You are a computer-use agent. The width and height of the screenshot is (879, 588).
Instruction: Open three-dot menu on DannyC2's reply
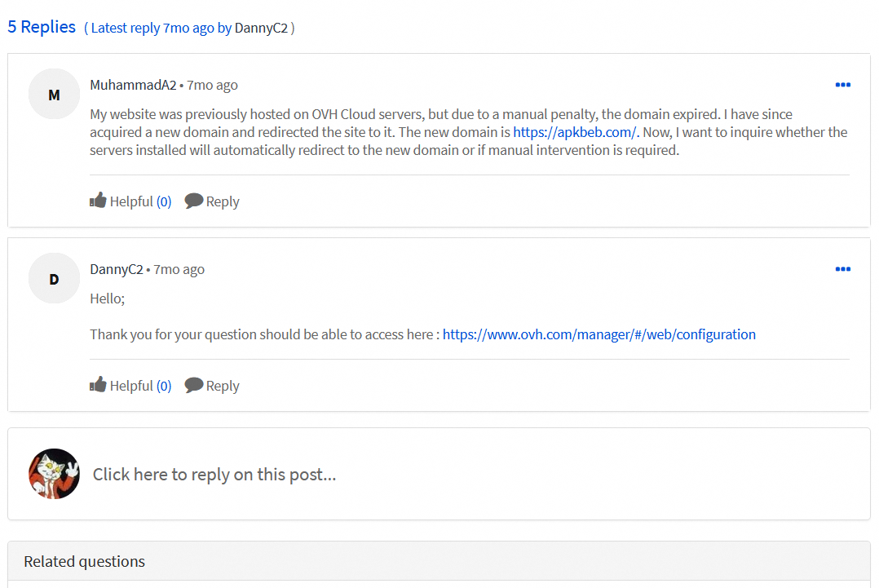click(842, 269)
